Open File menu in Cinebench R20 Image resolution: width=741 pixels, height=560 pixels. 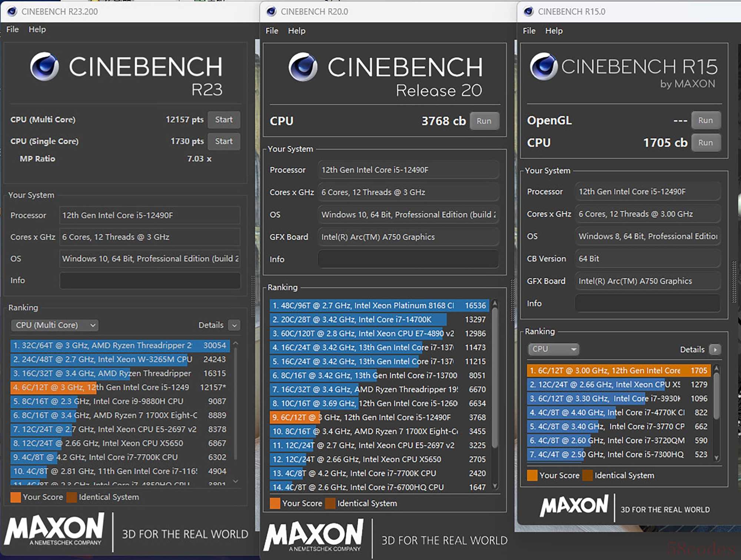tap(272, 31)
